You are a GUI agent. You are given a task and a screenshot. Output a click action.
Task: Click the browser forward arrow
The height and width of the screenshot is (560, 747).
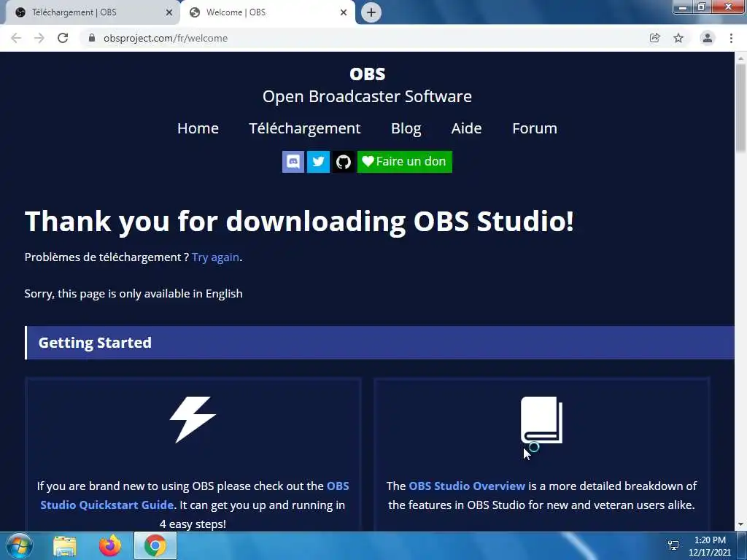click(39, 38)
